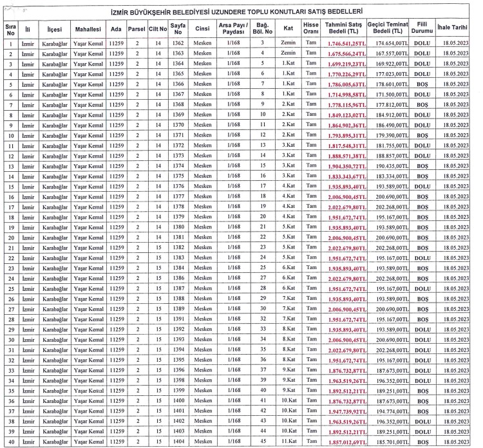This screenshot has width=483, height=448.
Task: Click the Sayfa No value 1404
Action: coord(179,442)
